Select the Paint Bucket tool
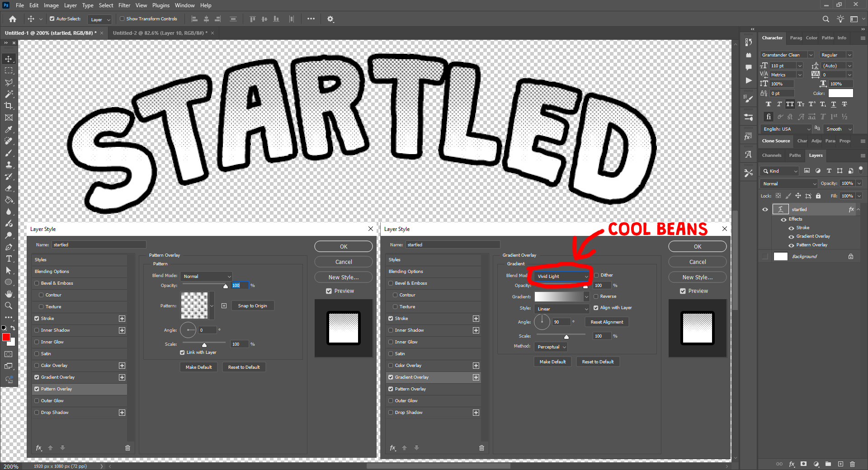 [9, 200]
